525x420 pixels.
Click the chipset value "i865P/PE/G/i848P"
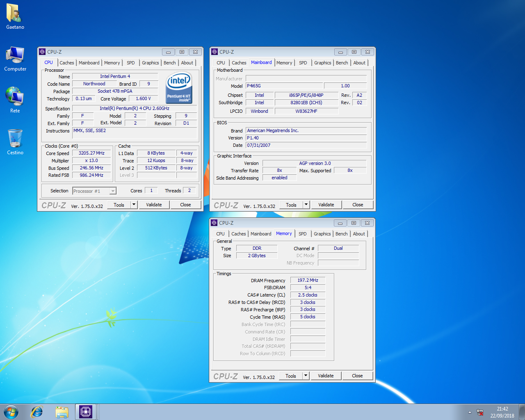pyautogui.click(x=306, y=95)
